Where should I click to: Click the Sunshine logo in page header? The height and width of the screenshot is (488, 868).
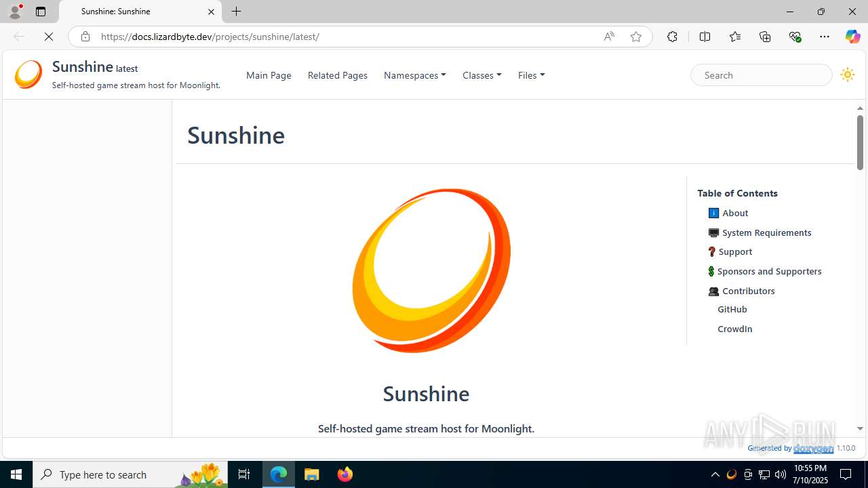point(28,75)
